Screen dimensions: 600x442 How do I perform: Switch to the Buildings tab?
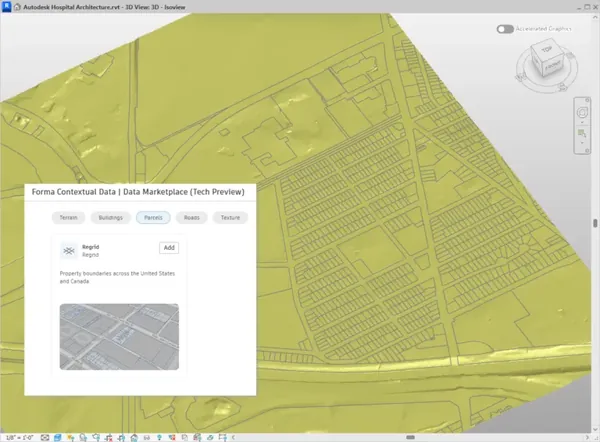pos(111,217)
